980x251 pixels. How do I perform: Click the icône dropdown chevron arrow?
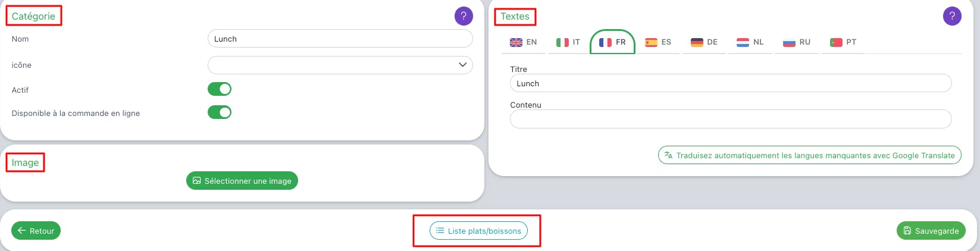coord(462,65)
